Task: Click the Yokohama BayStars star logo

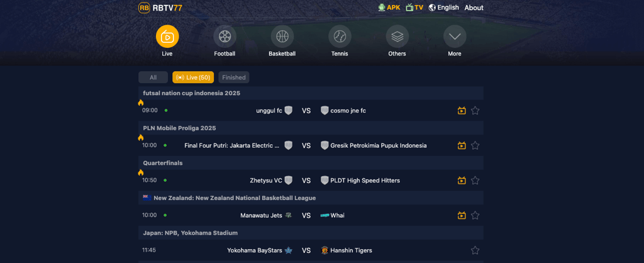Action: [x=288, y=250]
